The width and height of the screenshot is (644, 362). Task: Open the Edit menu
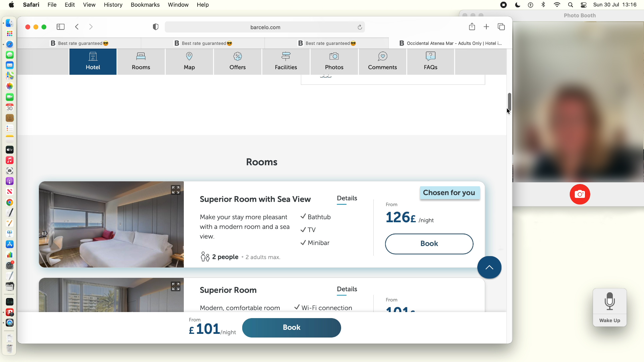point(70,5)
